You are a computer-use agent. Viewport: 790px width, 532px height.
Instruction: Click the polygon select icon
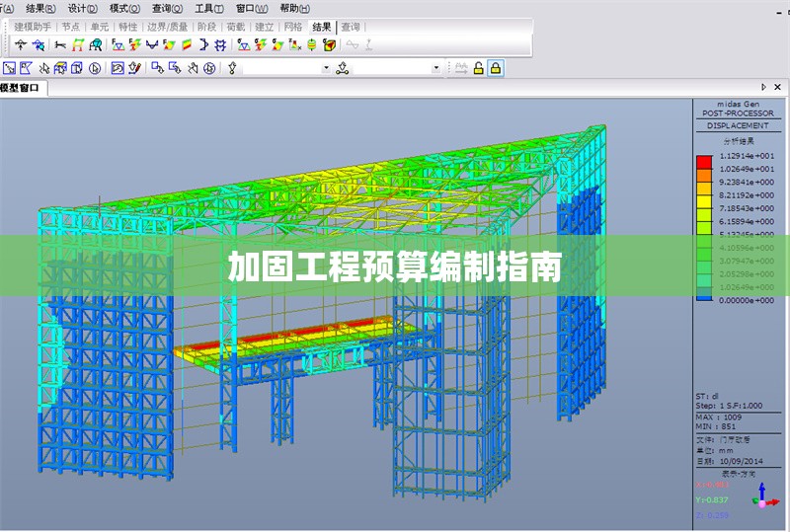pos(26,68)
